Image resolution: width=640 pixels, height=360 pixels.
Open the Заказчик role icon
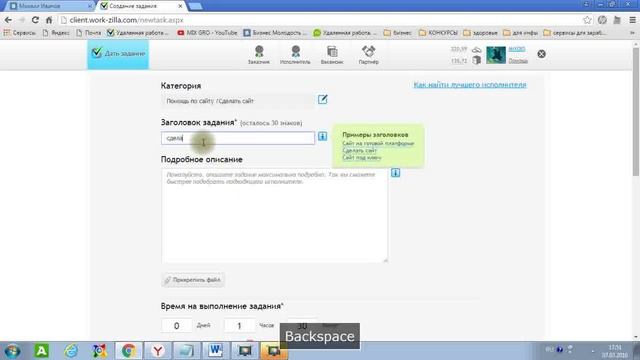coord(259,55)
